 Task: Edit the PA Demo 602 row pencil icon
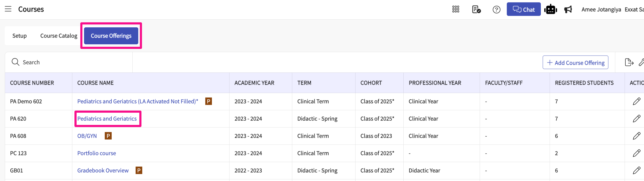637,101
